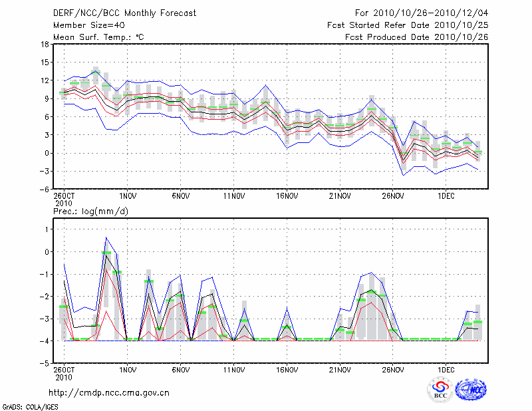Click 1DEC label under the temperature chart
This screenshot has height=411, width=532.
pyautogui.click(x=446, y=196)
